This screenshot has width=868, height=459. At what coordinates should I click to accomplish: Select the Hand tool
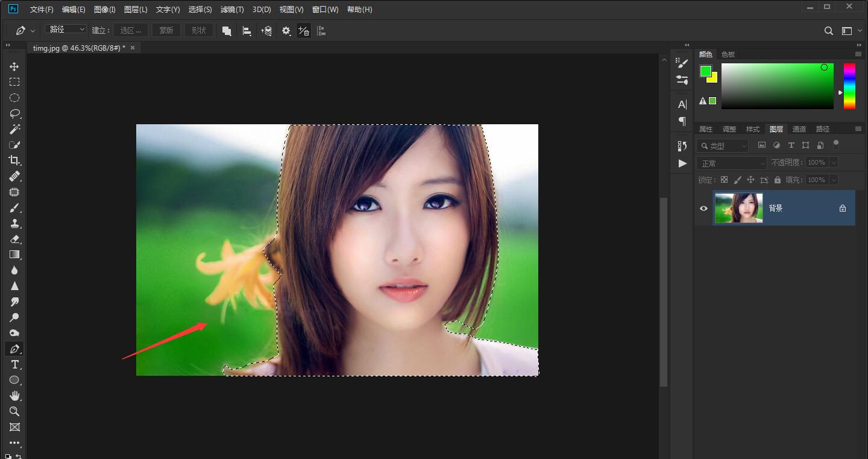click(x=14, y=396)
